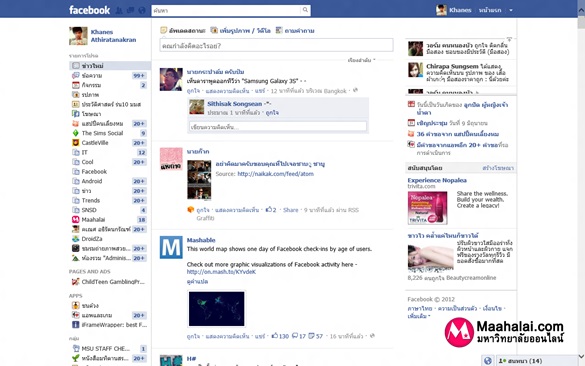The width and height of the screenshot is (585, 366).
Task: Click the Beautycreamonline ad image
Action: (431, 257)
